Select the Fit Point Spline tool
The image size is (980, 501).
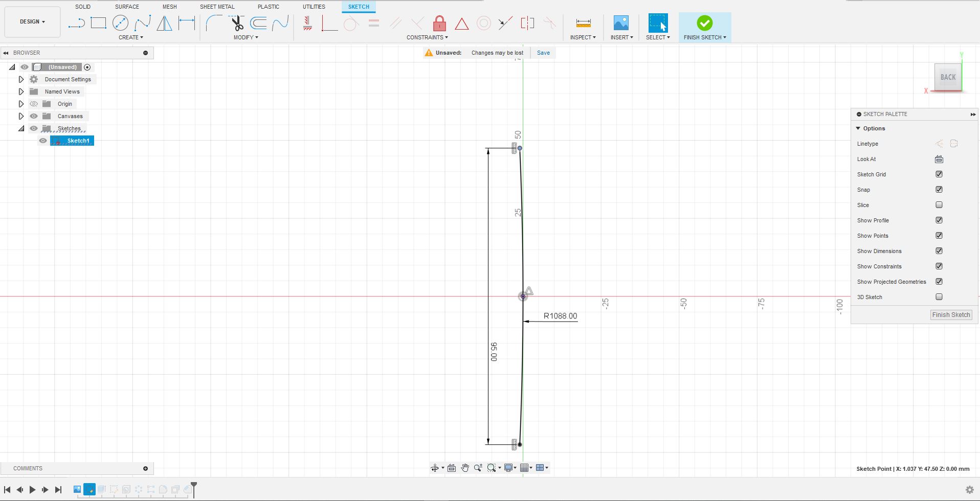(x=142, y=22)
